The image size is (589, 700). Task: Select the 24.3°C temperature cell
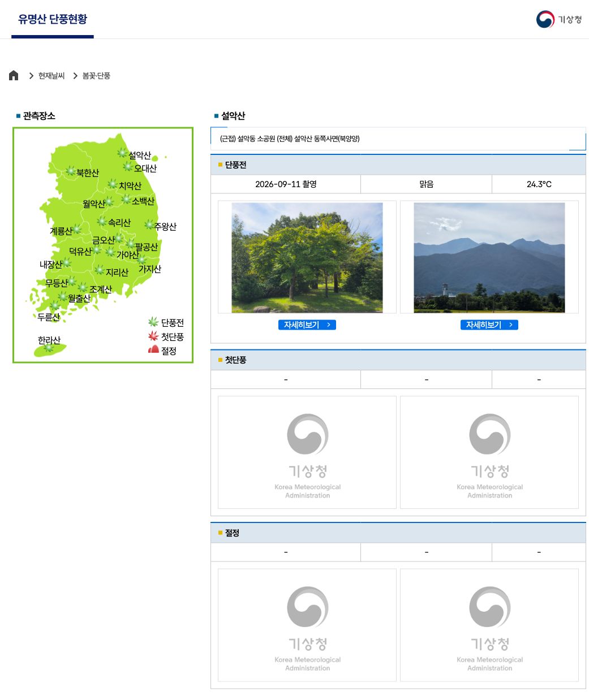click(539, 184)
